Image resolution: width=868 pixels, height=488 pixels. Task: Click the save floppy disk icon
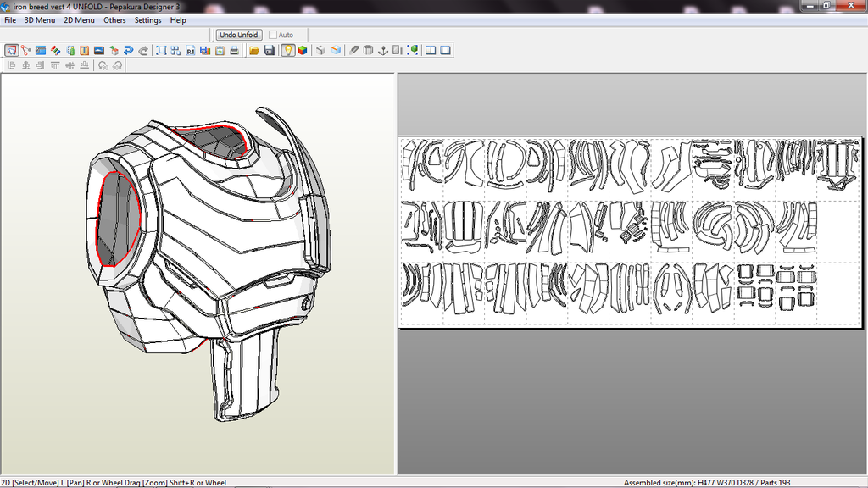click(x=269, y=51)
